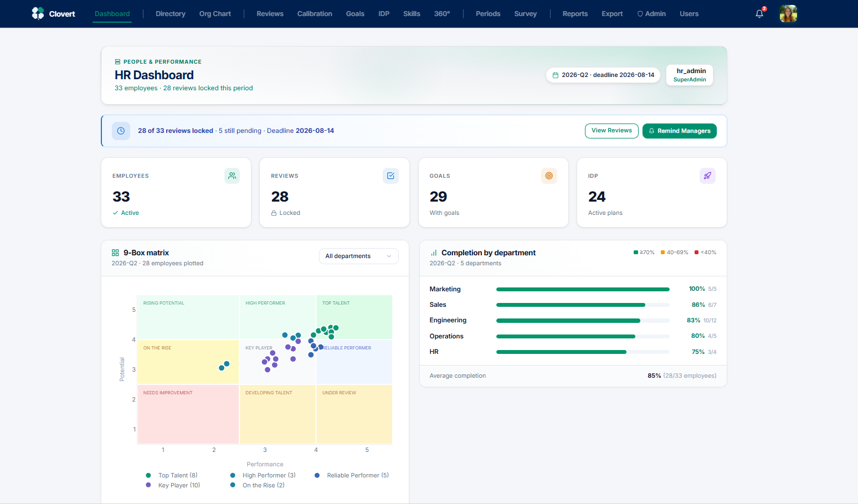Click the 'Average completion' label

coord(458,376)
